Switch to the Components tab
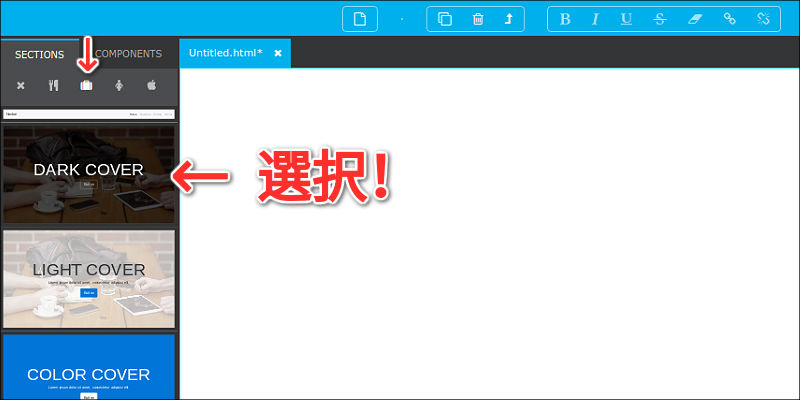 click(x=129, y=54)
